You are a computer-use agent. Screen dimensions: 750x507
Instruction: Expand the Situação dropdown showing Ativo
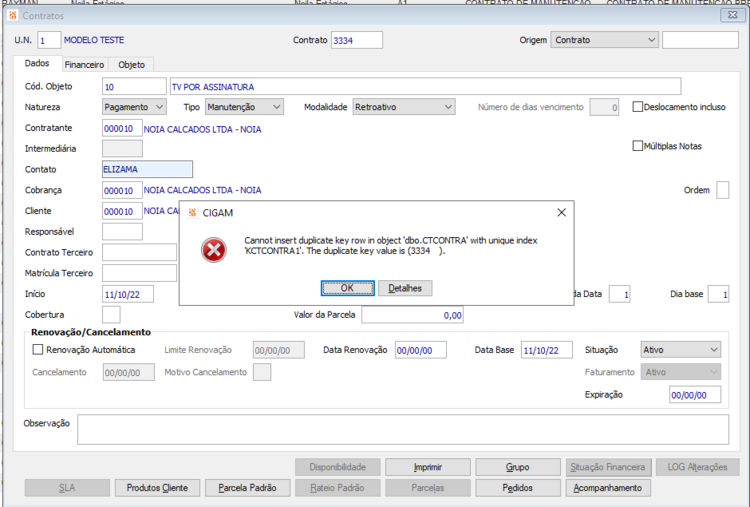pyautogui.click(x=681, y=350)
